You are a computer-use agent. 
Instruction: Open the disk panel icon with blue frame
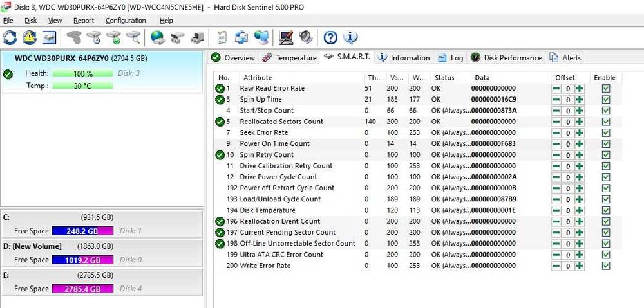[x=50, y=37]
